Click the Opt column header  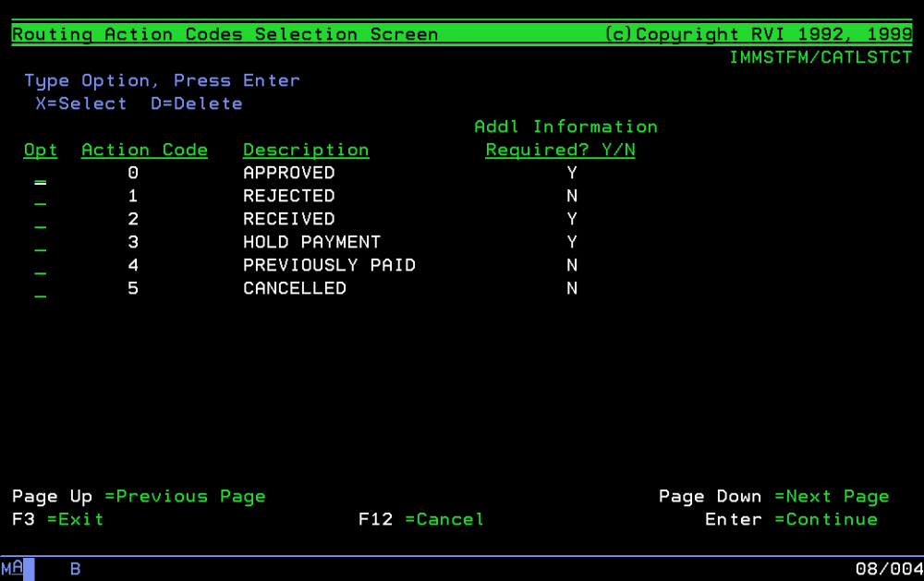tap(40, 150)
